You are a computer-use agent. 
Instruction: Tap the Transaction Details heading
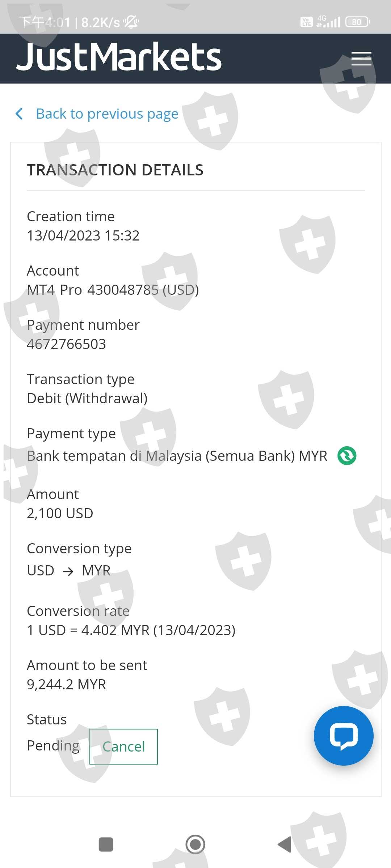(x=115, y=170)
